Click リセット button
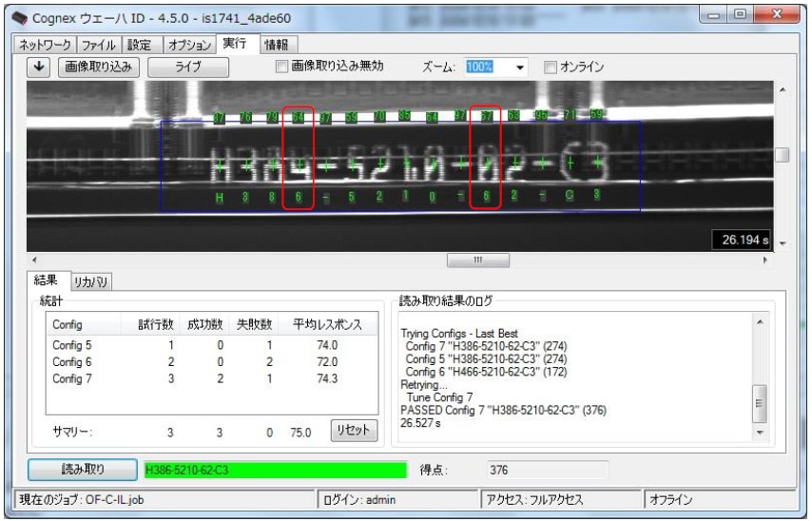Screen dimensions: 812x521 tap(354, 431)
